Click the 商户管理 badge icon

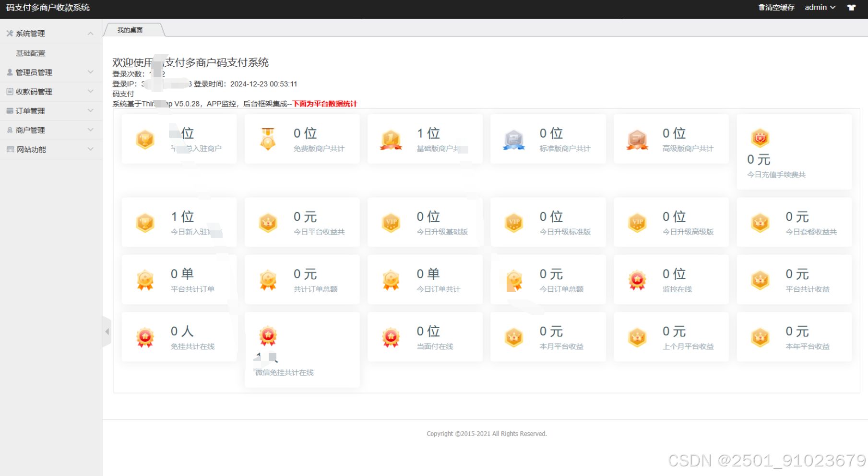click(x=9, y=130)
